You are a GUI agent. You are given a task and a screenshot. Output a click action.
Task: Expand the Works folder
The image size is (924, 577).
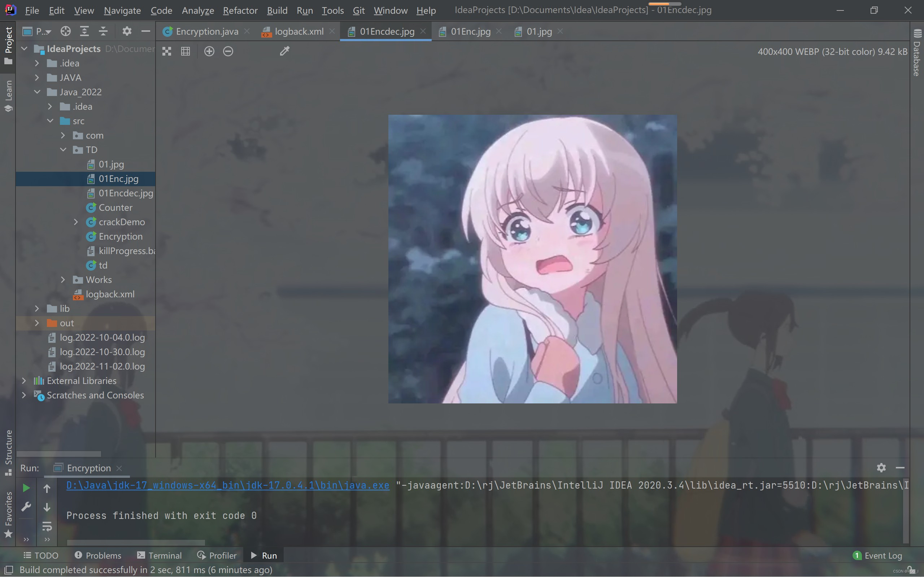click(63, 280)
